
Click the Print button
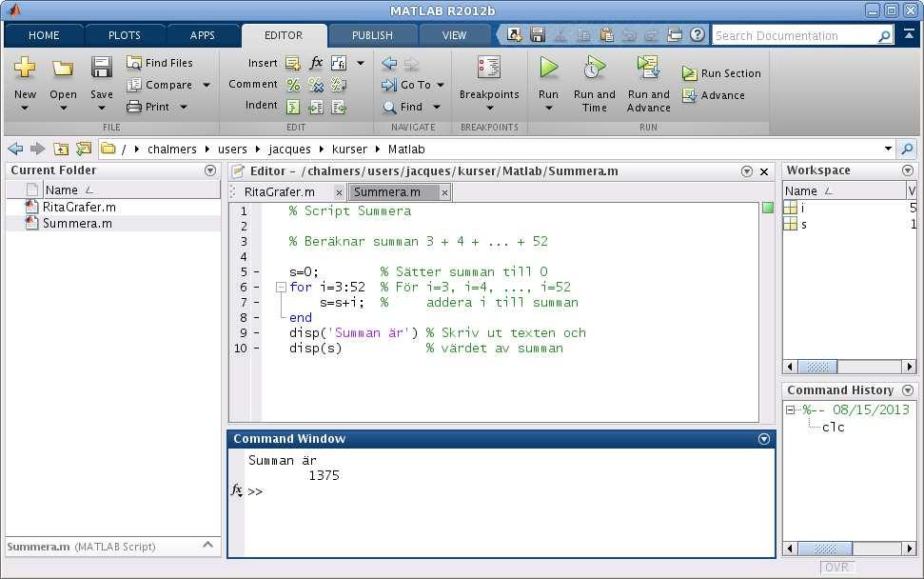click(x=148, y=107)
